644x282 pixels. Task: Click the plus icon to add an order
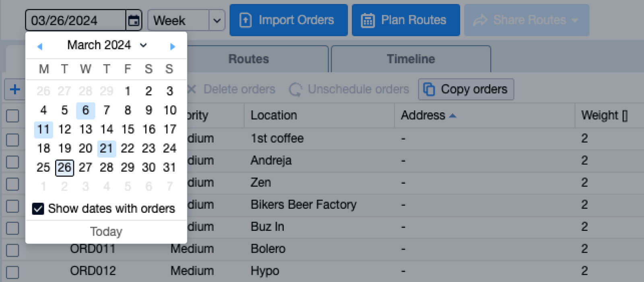click(14, 89)
